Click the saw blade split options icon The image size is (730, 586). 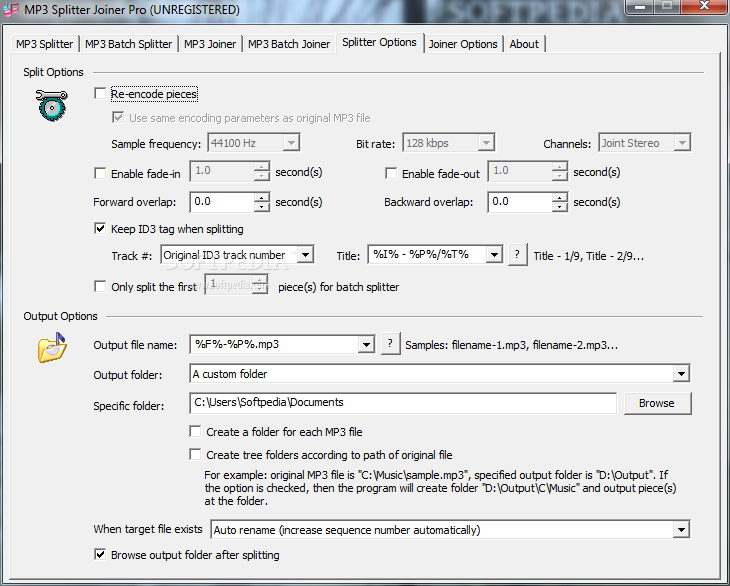[52, 105]
